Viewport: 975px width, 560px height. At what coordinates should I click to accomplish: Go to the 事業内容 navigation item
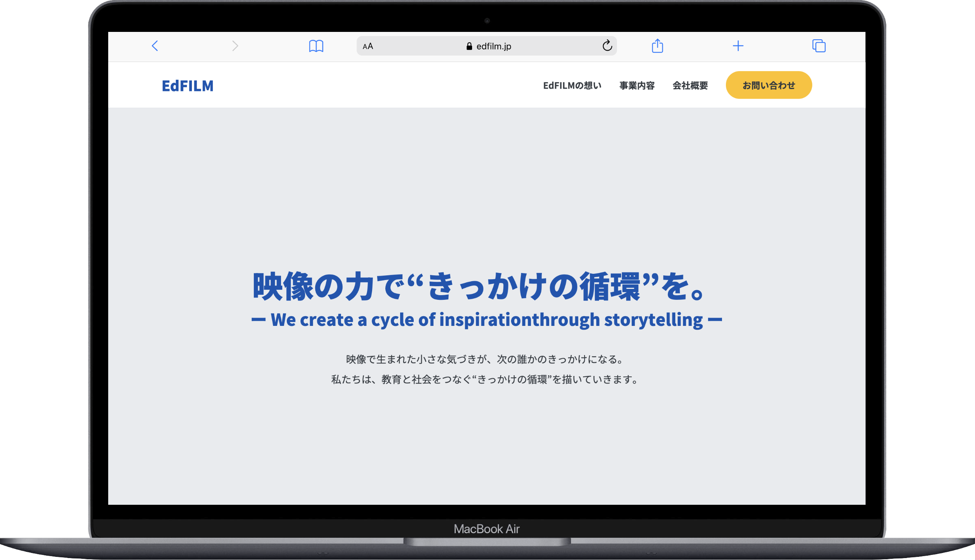(637, 86)
